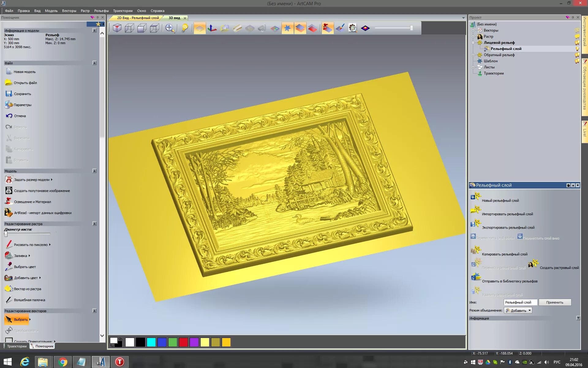The height and width of the screenshot is (368, 588).
Task: Click Сохранить in the File section
Action: [22, 94]
